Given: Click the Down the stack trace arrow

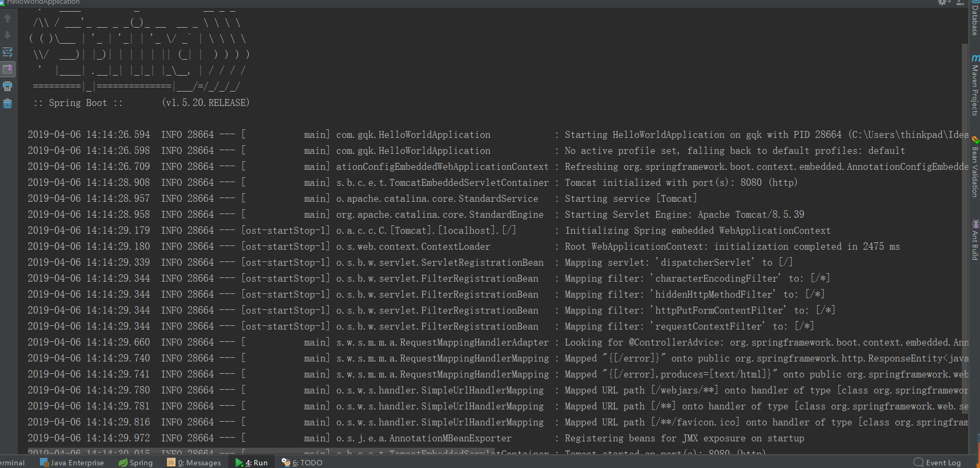Looking at the screenshot, I should pos(7,35).
